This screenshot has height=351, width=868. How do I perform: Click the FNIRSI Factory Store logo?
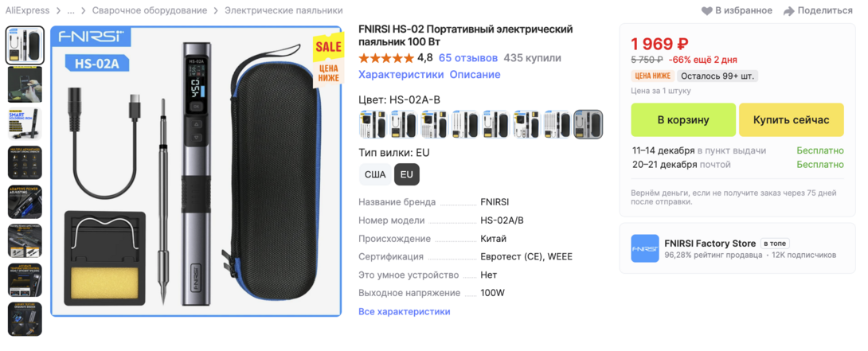(645, 248)
